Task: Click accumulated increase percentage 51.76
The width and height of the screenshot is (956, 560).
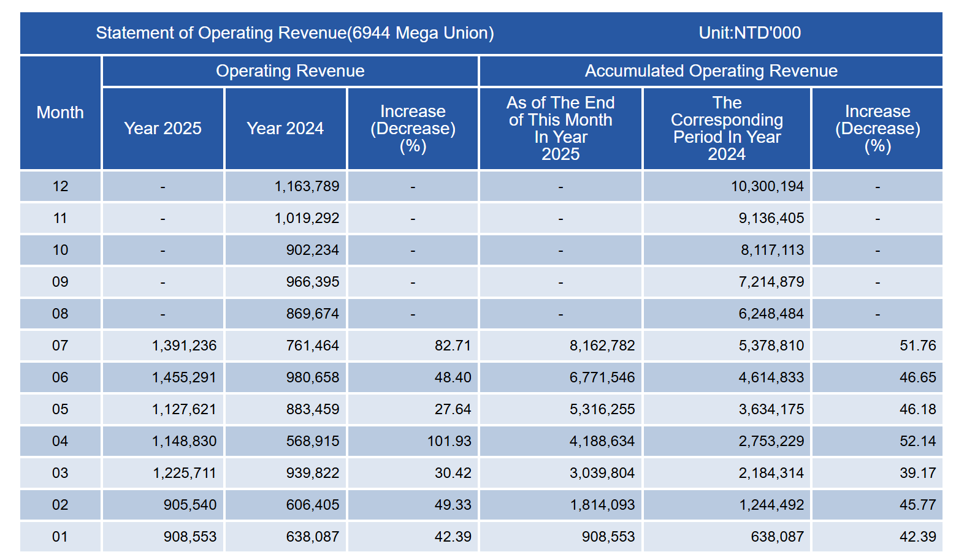Action: pos(918,346)
